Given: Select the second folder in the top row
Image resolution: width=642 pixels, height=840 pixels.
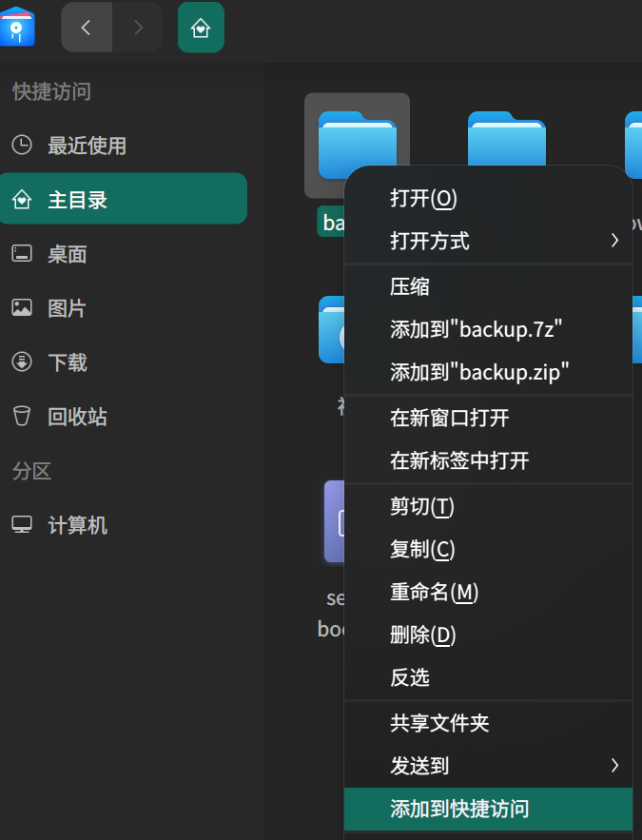Looking at the screenshot, I should click(x=507, y=138).
